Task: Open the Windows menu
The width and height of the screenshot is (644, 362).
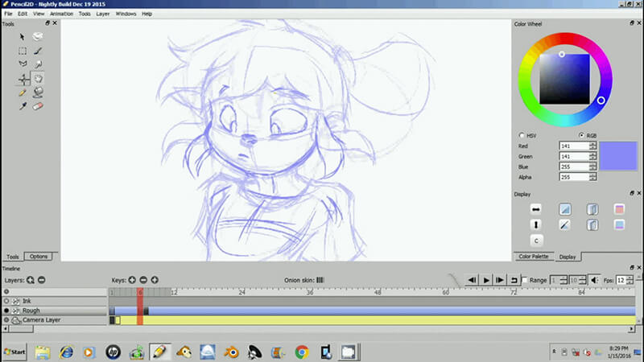Action: click(126, 14)
